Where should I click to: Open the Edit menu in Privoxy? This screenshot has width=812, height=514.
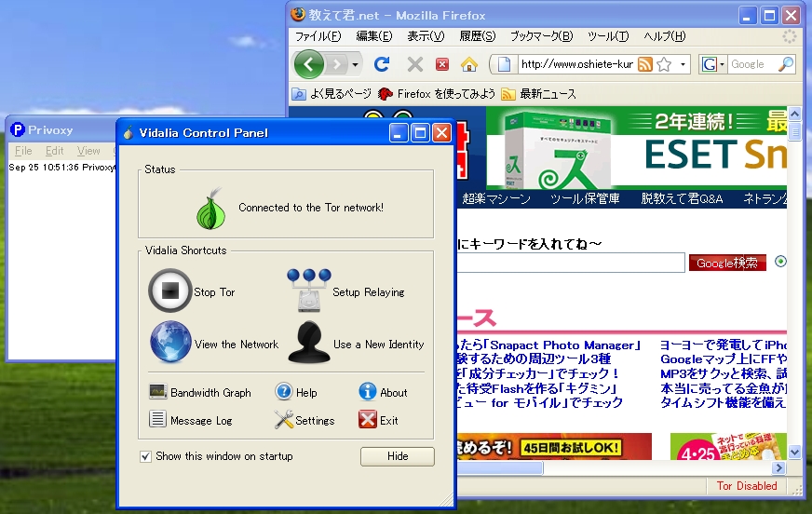tap(54, 151)
